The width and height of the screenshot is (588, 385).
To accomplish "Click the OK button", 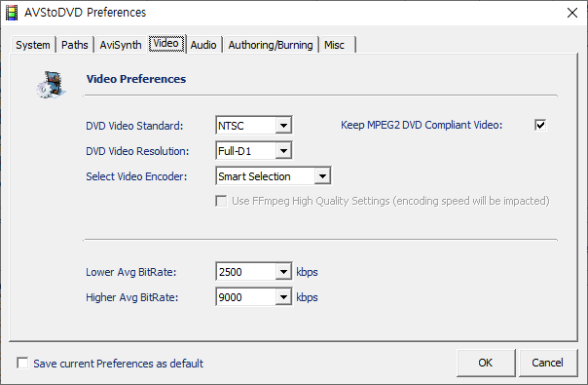I will [486, 363].
